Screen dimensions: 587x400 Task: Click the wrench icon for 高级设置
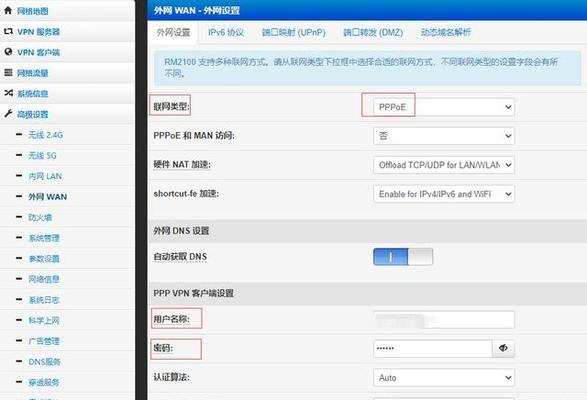click(8, 113)
